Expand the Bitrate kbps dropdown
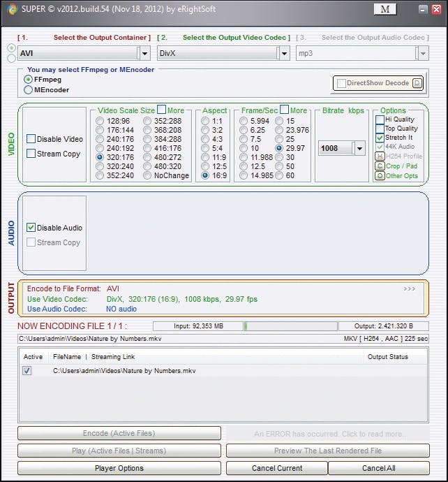The height and width of the screenshot is (482, 448). 359,149
